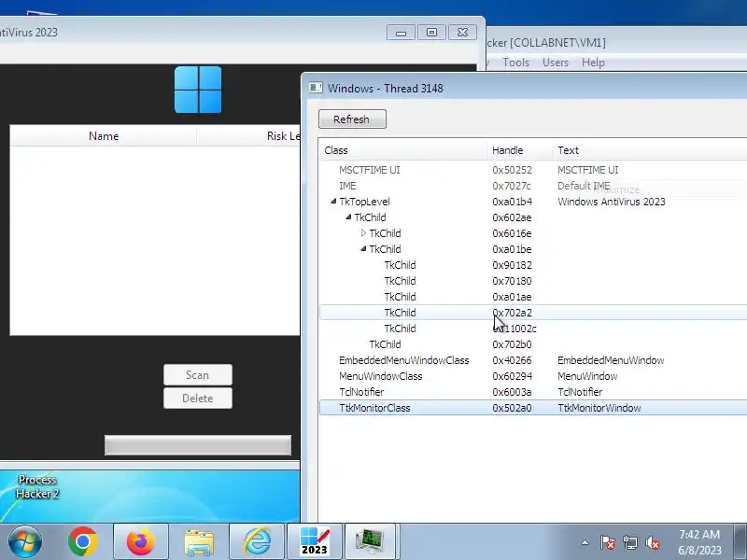Viewport: 747px width, 560px height.
Task: Sort by the Handle column header
Action: (x=520, y=150)
